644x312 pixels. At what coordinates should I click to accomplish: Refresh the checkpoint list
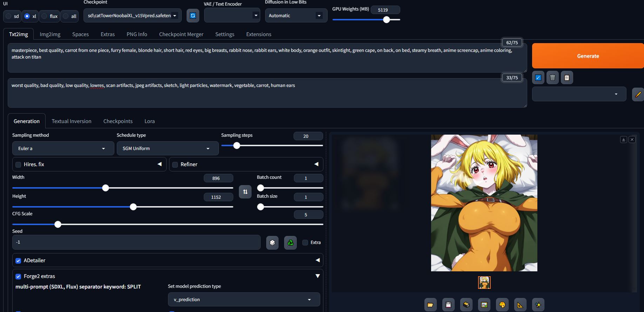[193, 15]
